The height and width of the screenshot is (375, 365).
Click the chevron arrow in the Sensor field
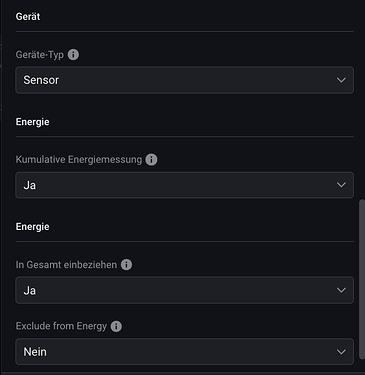341,80
